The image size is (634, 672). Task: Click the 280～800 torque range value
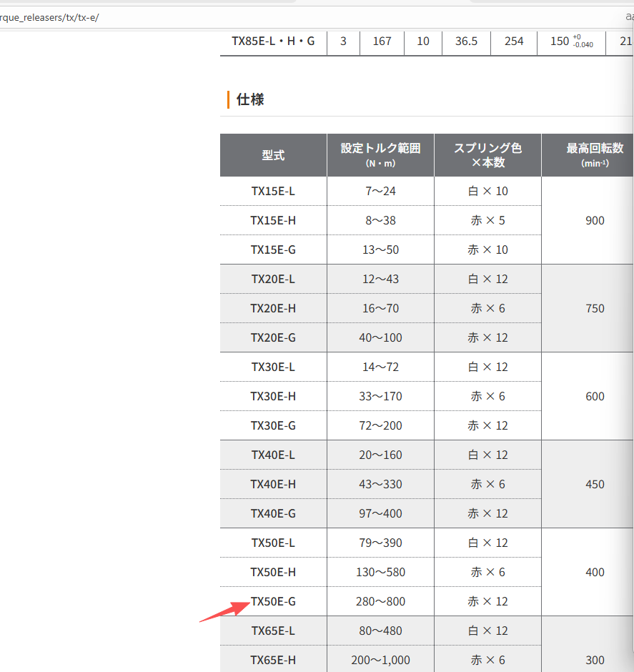click(x=380, y=602)
